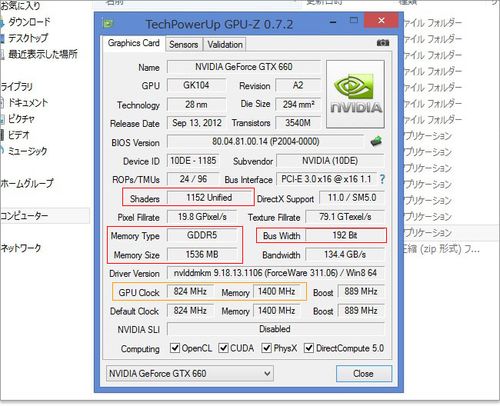Select ホームグループ in the Explorer sidebar
The image size is (500, 406).
pyautogui.click(x=27, y=183)
